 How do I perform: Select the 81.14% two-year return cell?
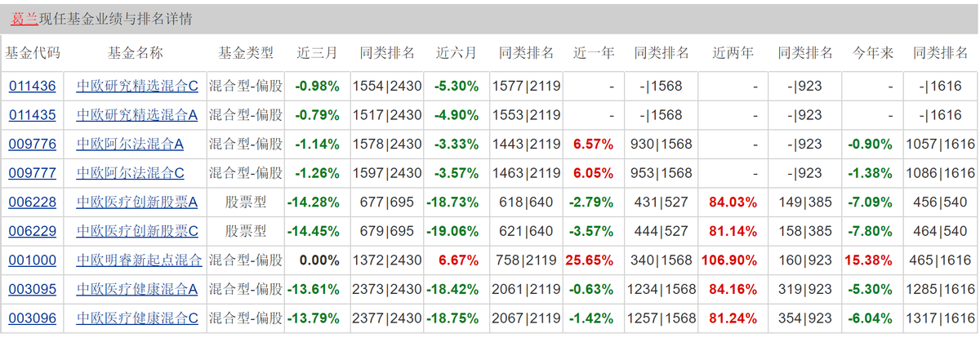tap(733, 231)
